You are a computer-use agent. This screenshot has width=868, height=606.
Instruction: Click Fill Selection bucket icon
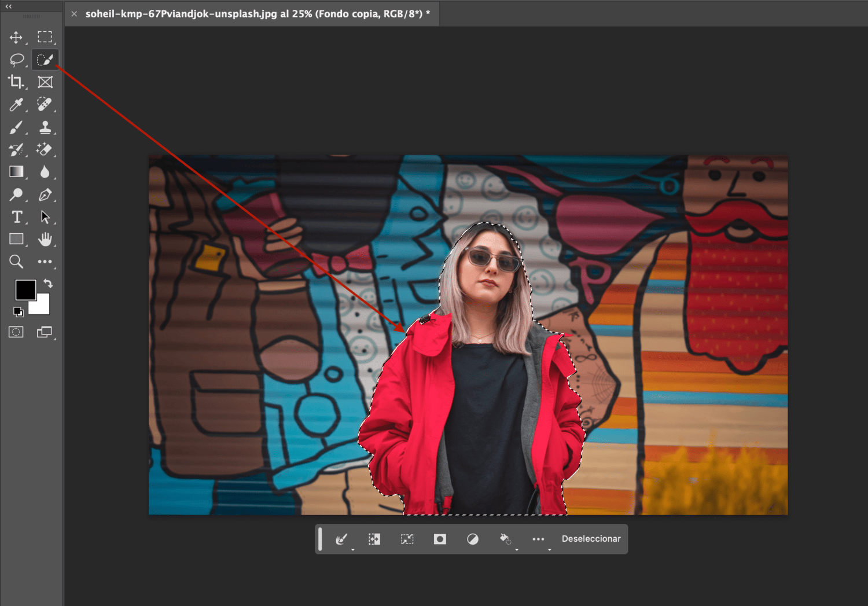pyautogui.click(x=505, y=539)
